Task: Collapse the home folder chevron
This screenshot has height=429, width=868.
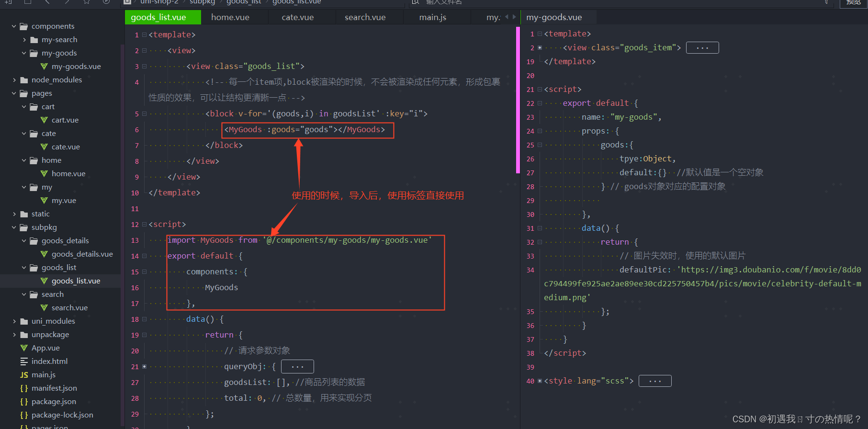Action: 24,160
